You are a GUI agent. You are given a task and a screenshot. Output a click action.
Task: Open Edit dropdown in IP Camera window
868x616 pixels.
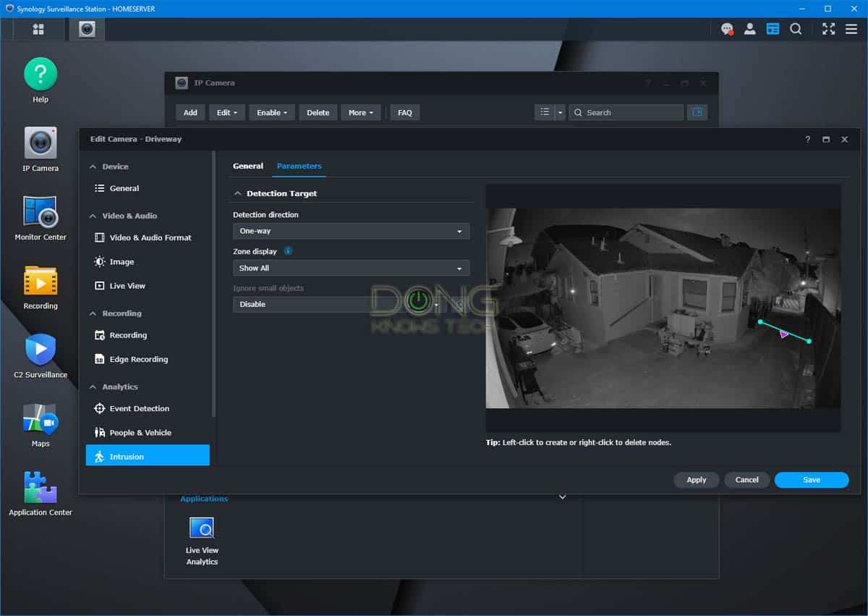[226, 112]
